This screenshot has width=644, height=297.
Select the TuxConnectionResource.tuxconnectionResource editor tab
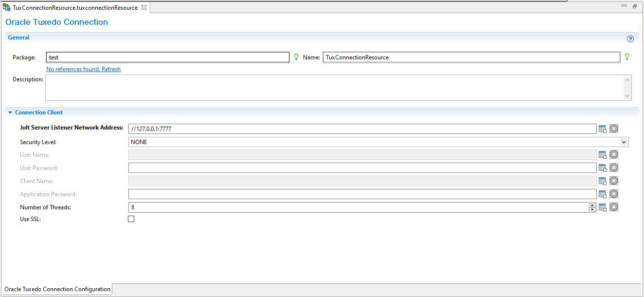[75, 8]
